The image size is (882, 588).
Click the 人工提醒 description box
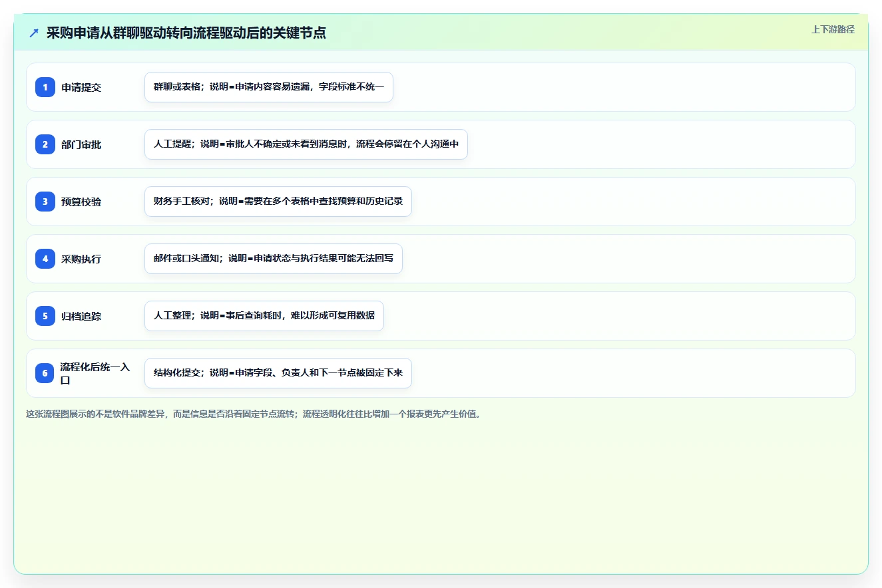pos(306,144)
